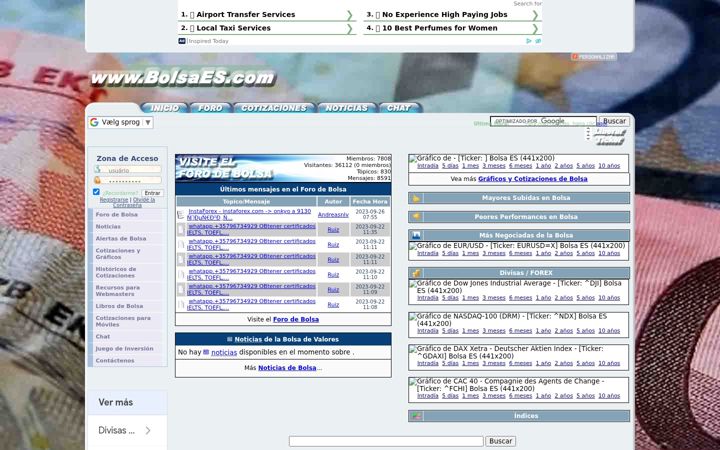Open the inline noticias link
The height and width of the screenshot is (450, 720).
tap(224, 352)
